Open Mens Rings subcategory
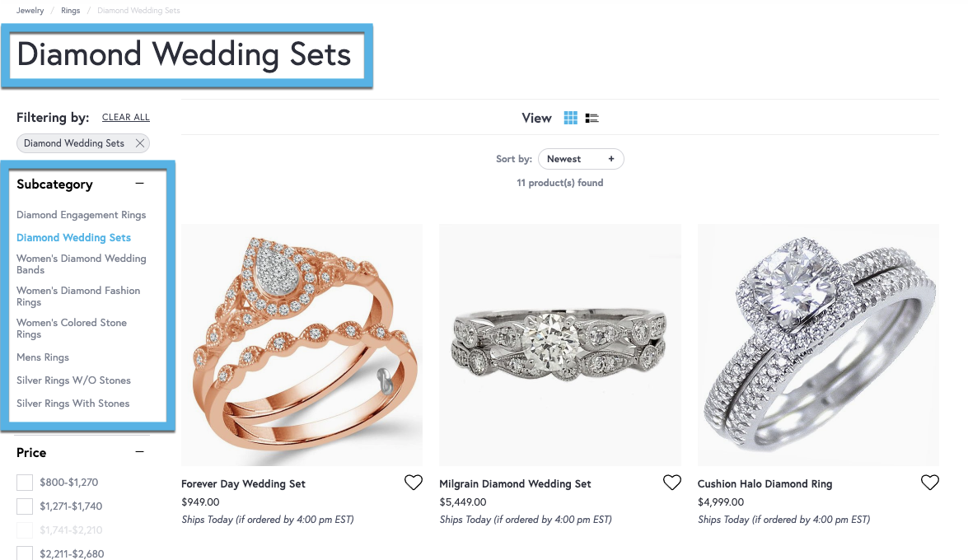The image size is (968, 560). pyautogui.click(x=43, y=357)
